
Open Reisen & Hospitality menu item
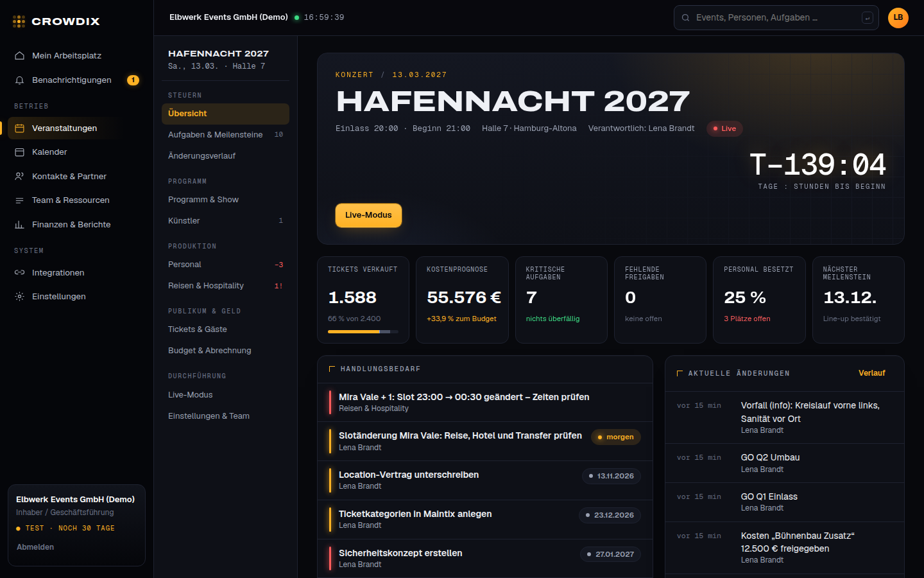tap(225, 286)
